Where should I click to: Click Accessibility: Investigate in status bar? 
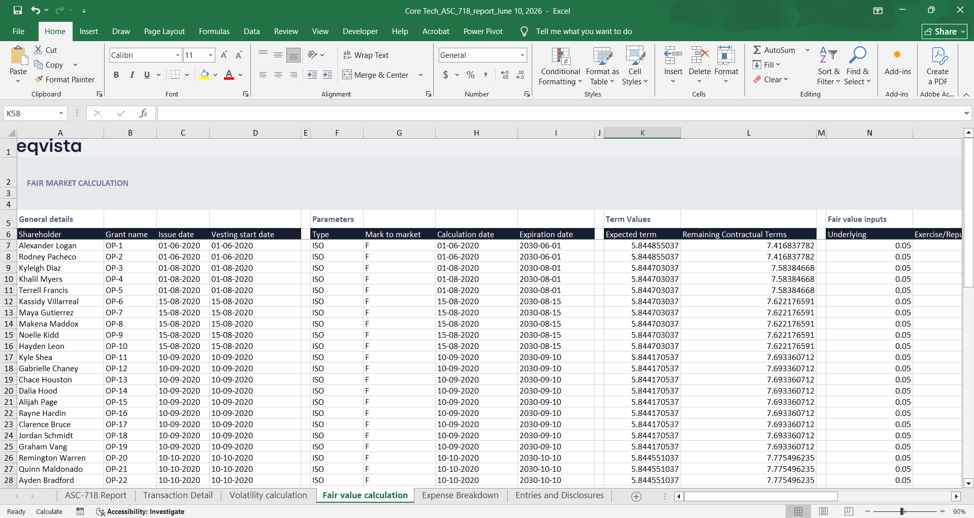[140, 512]
